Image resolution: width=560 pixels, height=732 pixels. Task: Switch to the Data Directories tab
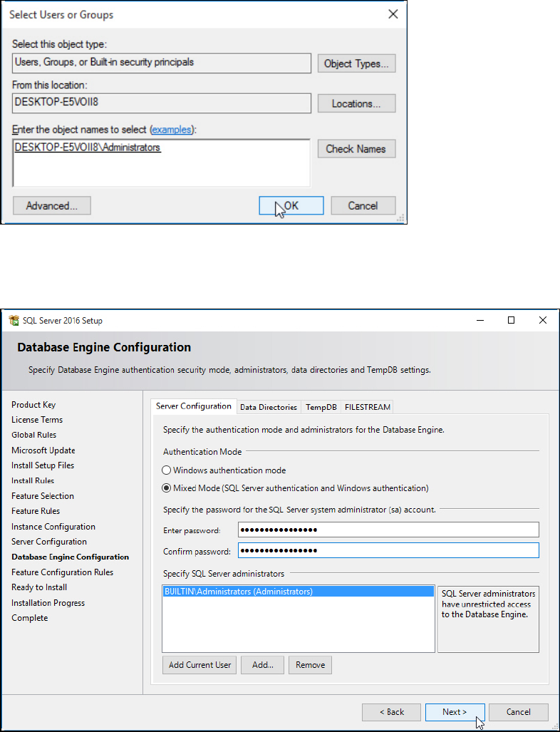[269, 407]
